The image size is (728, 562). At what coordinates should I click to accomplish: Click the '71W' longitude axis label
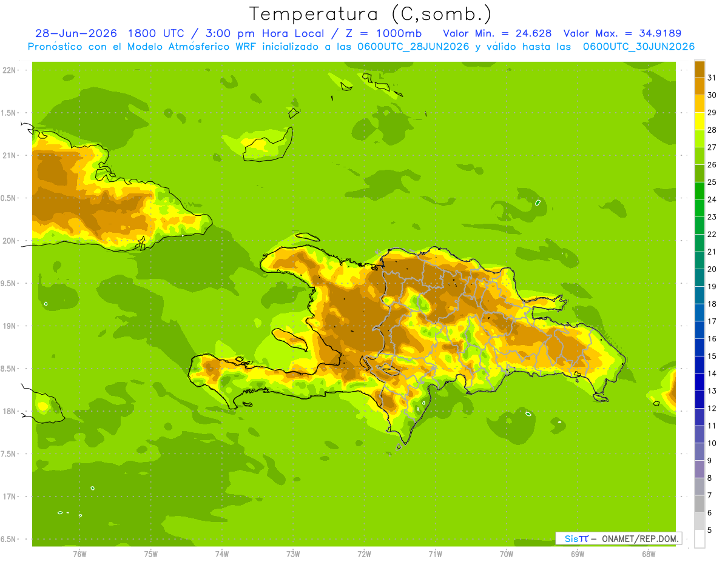(x=435, y=554)
